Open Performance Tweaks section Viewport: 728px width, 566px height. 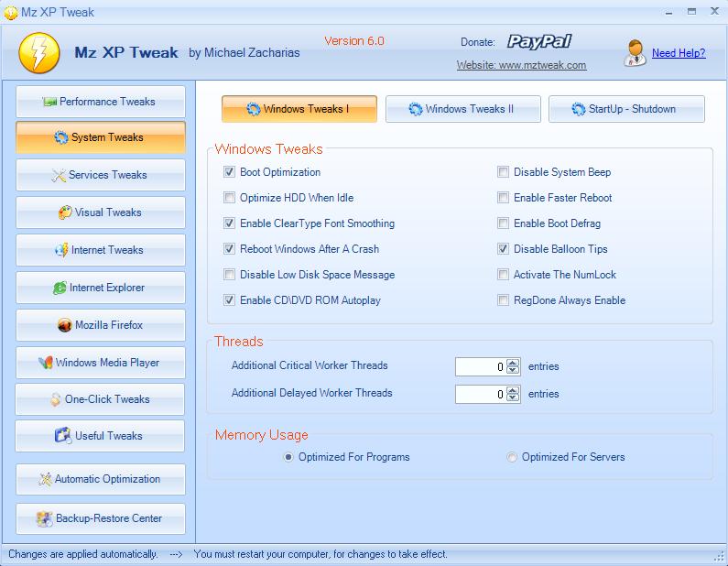100,102
